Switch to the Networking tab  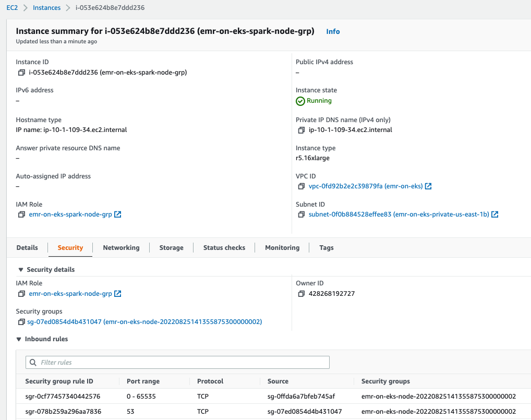pos(121,247)
